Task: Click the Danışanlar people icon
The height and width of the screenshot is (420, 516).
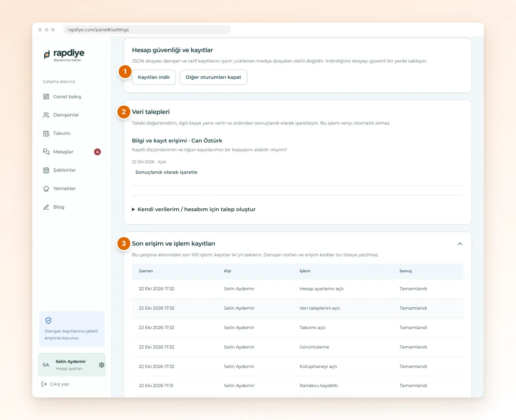Action: coord(46,115)
